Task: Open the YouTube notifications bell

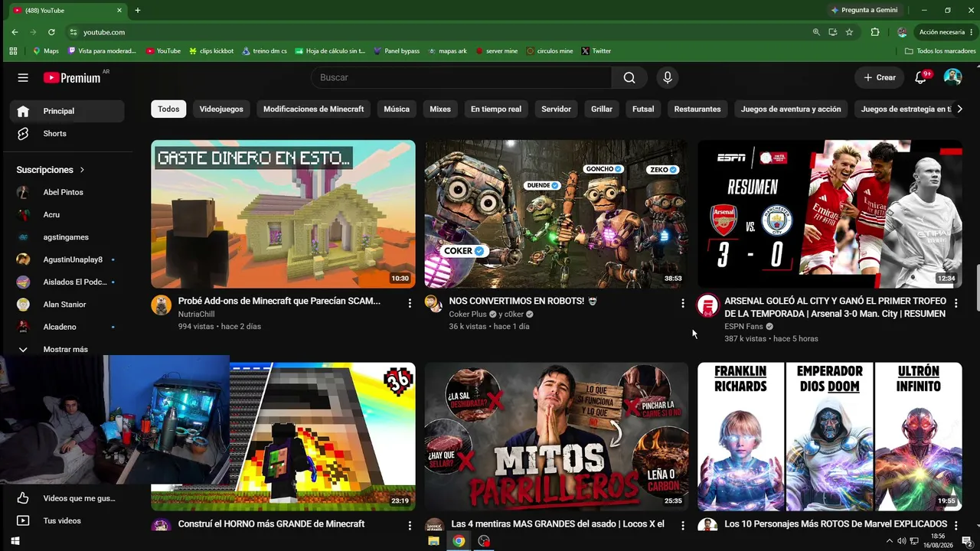Action: point(921,77)
